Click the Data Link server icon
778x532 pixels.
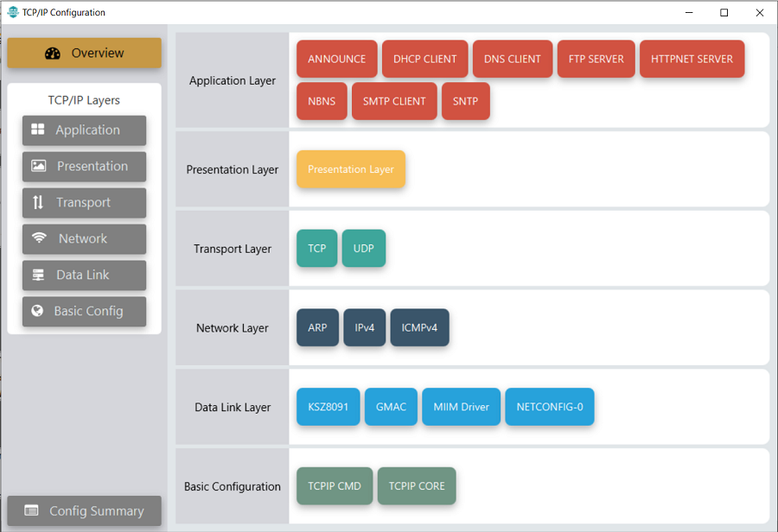tap(38, 275)
